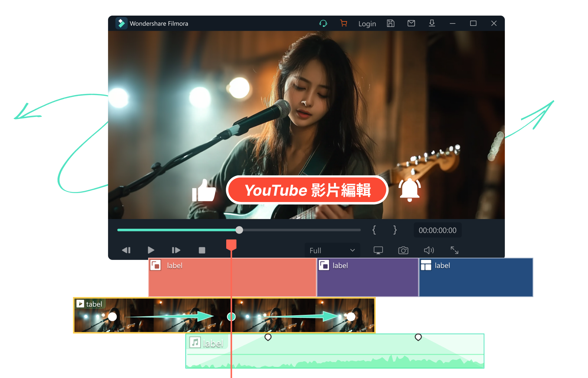Maximize the Filmora window

click(x=473, y=23)
